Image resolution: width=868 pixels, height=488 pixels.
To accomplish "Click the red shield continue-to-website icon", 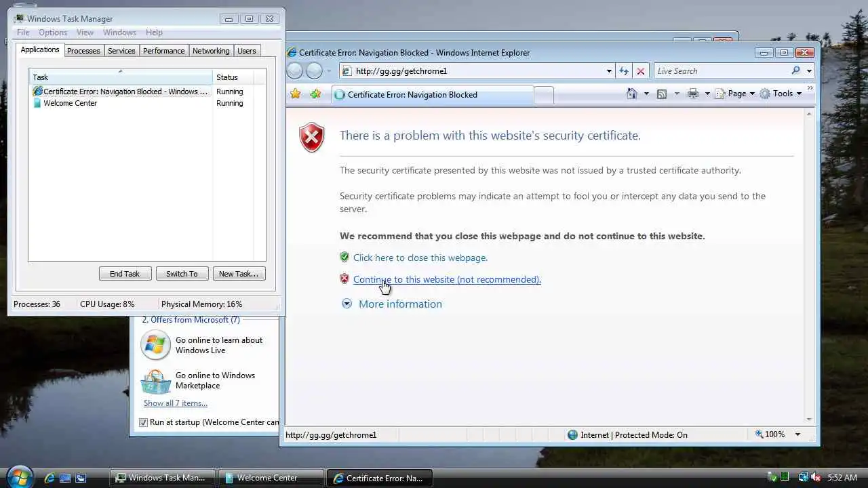I will click(x=344, y=279).
